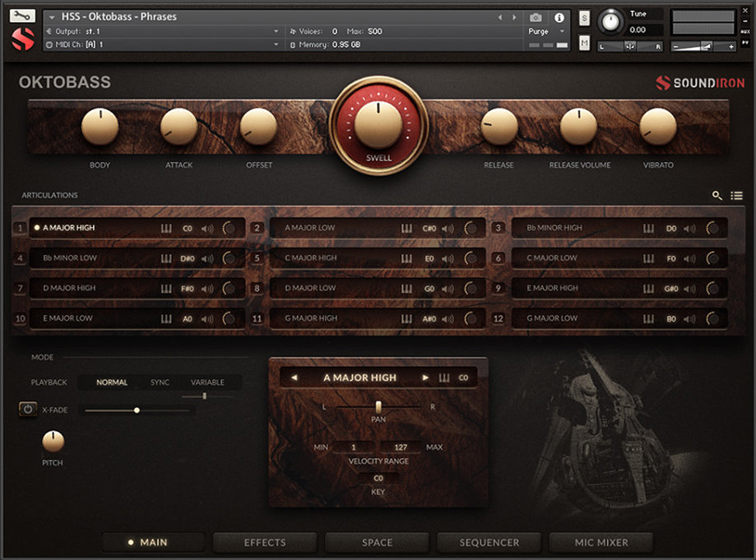Go to previous instrument preset arrow
This screenshot has width=756, height=560.
[x=500, y=17]
